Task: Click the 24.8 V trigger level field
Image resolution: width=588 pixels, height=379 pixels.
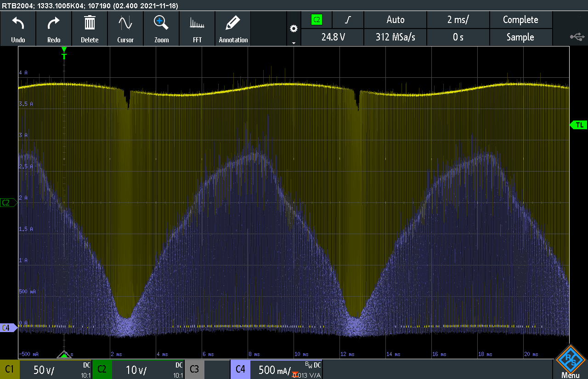Action: (333, 37)
